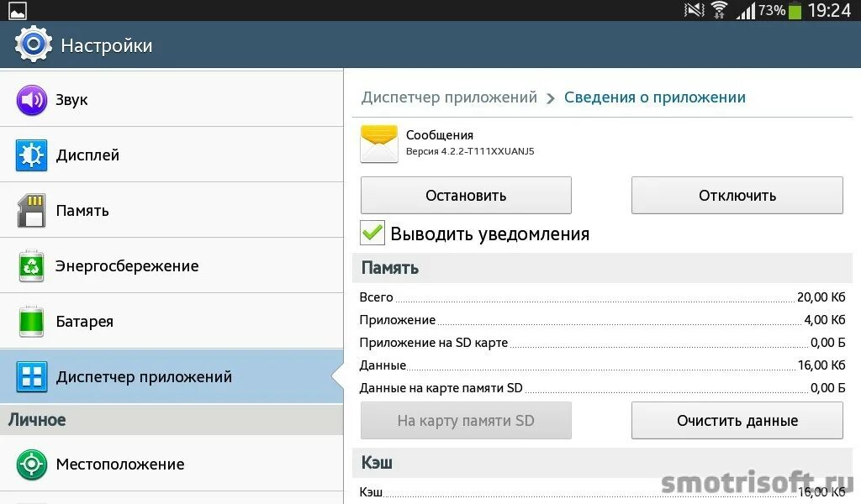861x504 pixels.
Task: Select Батарея in the settings list
Action: pos(172,322)
